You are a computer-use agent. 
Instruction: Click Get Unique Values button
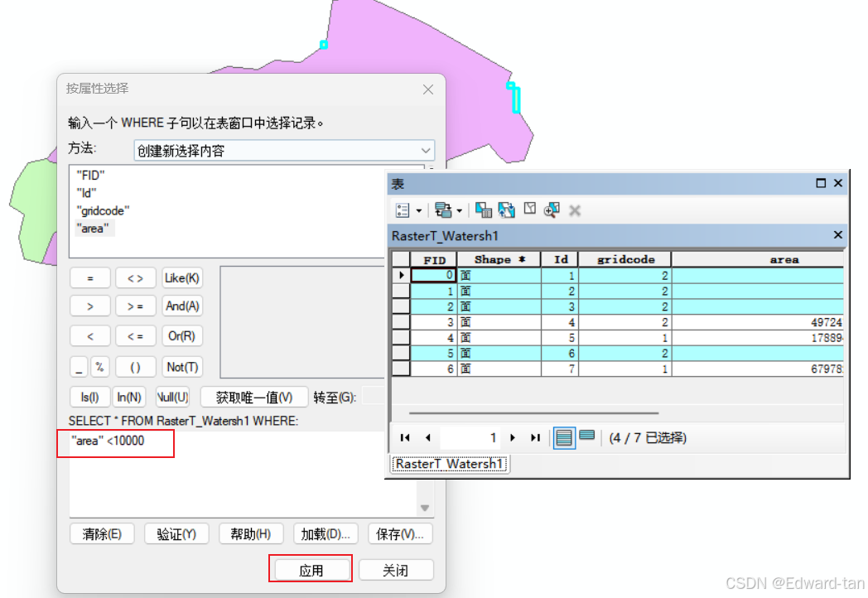pyautogui.click(x=254, y=397)
